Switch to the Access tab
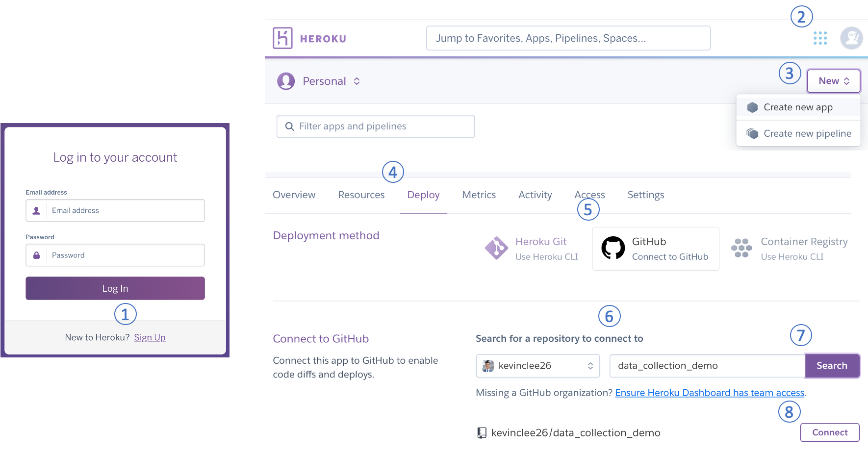 [589, 195]
